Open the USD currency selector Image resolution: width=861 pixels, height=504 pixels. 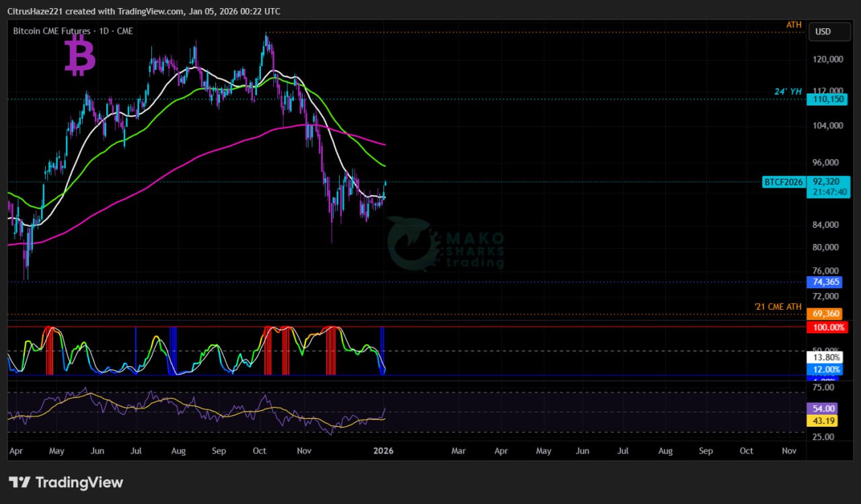point(823,32)
